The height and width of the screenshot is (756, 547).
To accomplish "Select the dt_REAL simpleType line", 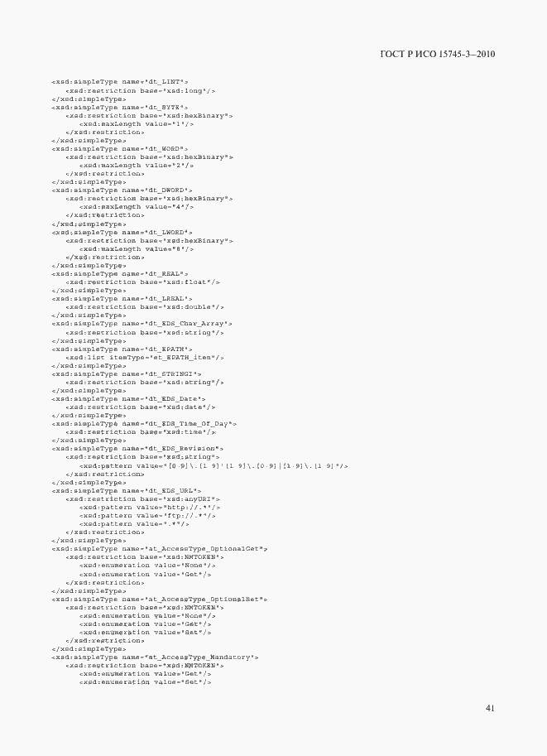I will 120,274.
